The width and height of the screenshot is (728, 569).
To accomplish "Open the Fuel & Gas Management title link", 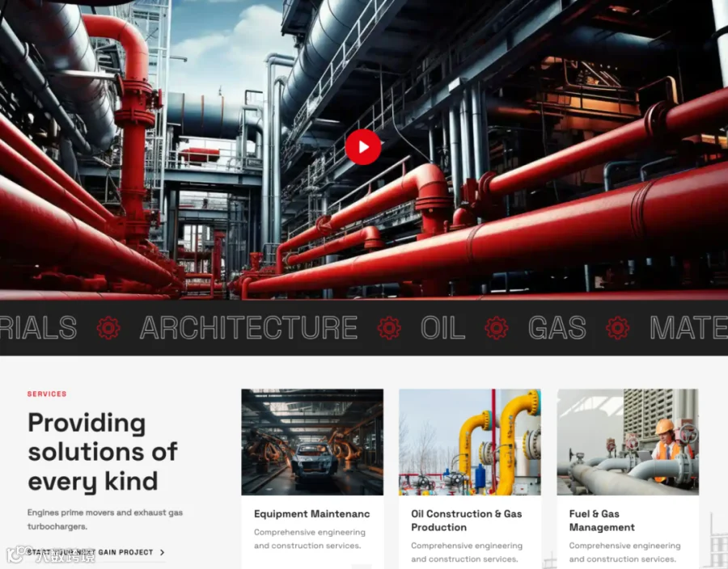I will click(602, 521).
